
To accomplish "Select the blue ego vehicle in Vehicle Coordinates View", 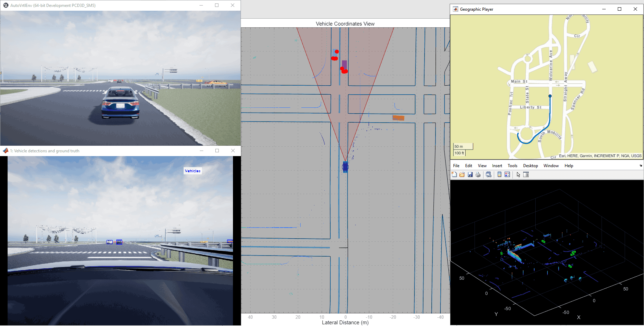I will coord(345,167).
